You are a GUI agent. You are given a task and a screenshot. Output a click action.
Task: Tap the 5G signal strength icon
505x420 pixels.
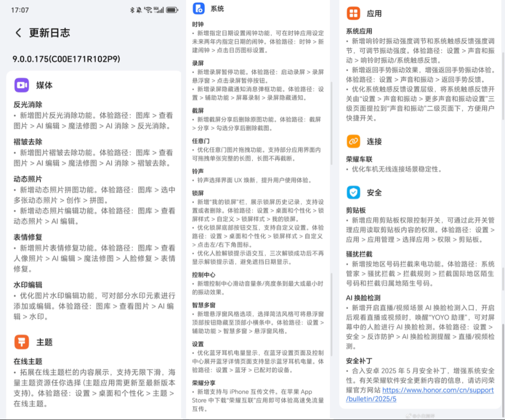tap(159, 10)
